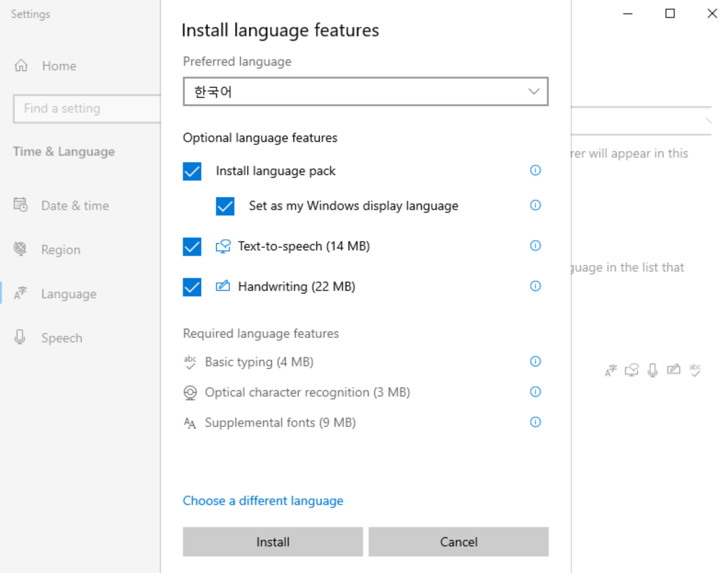Click Basic typing (4 MB) text
Screen dimensions: 728x573
pyautogui.click(x=259, y=362)
